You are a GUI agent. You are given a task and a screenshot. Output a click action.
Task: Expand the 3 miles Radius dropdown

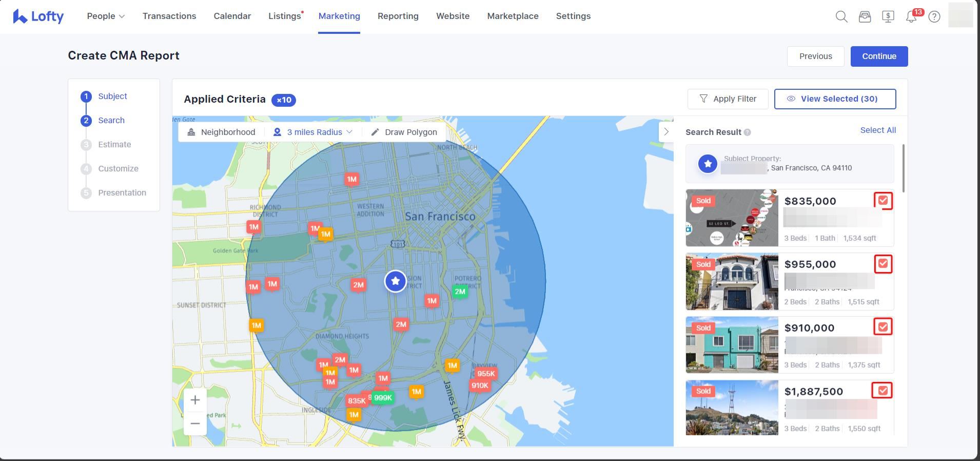[313, 132]
